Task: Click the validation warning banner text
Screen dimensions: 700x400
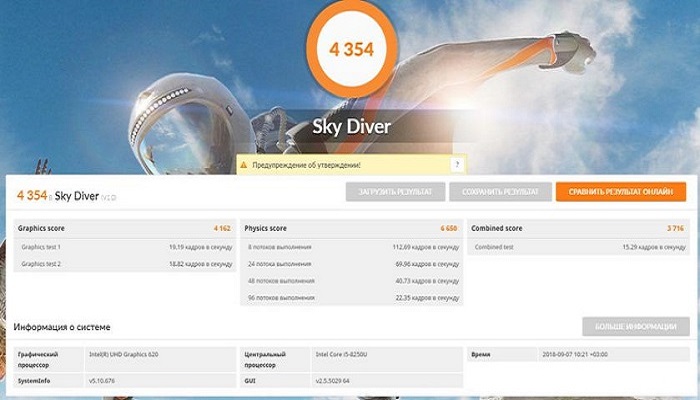Action: [306, 165]
